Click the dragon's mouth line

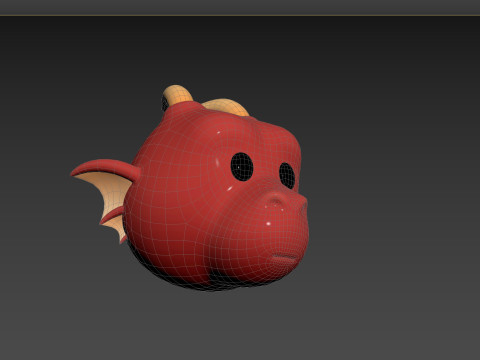285,257
